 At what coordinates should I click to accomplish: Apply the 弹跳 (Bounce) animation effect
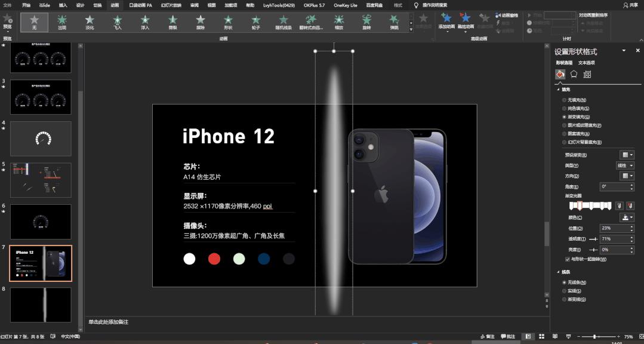(395, 23)
